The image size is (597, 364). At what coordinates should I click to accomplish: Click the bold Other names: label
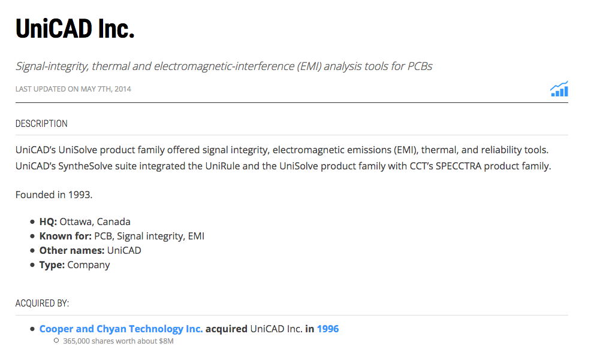[72, 250]
